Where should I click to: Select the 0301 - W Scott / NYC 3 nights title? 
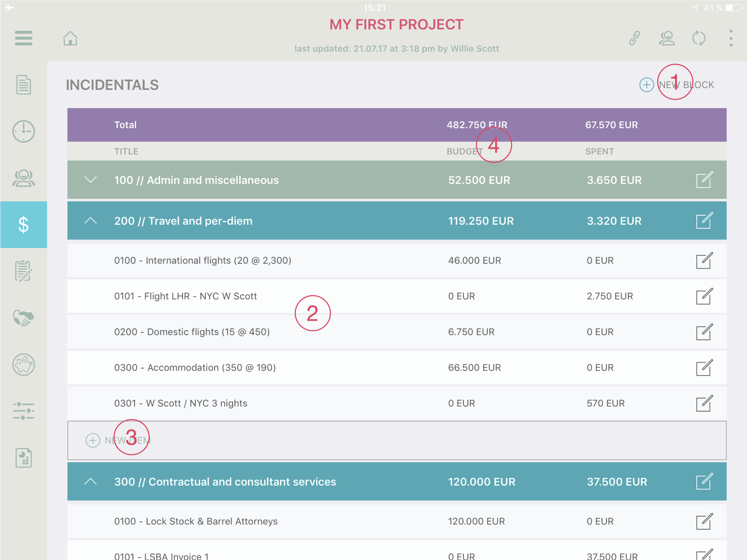tap(181, 403)
